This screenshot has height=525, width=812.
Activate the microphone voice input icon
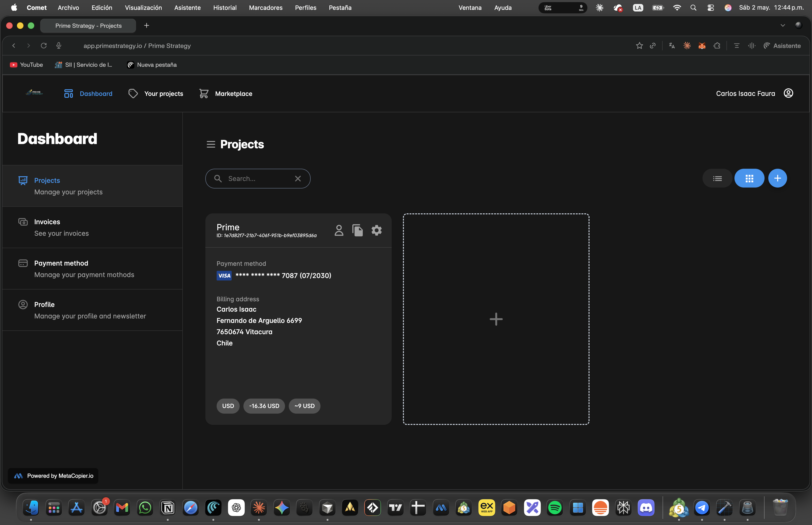59,46
